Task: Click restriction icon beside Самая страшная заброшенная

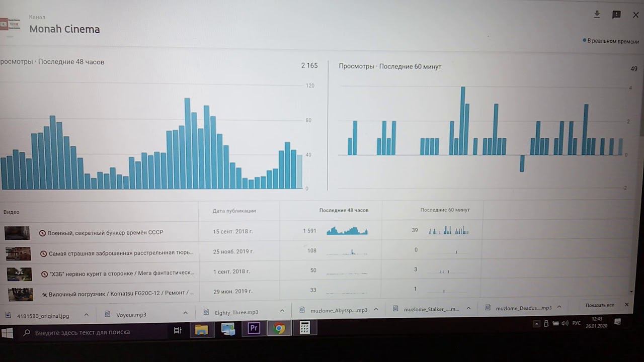Action: coord(43,253)
